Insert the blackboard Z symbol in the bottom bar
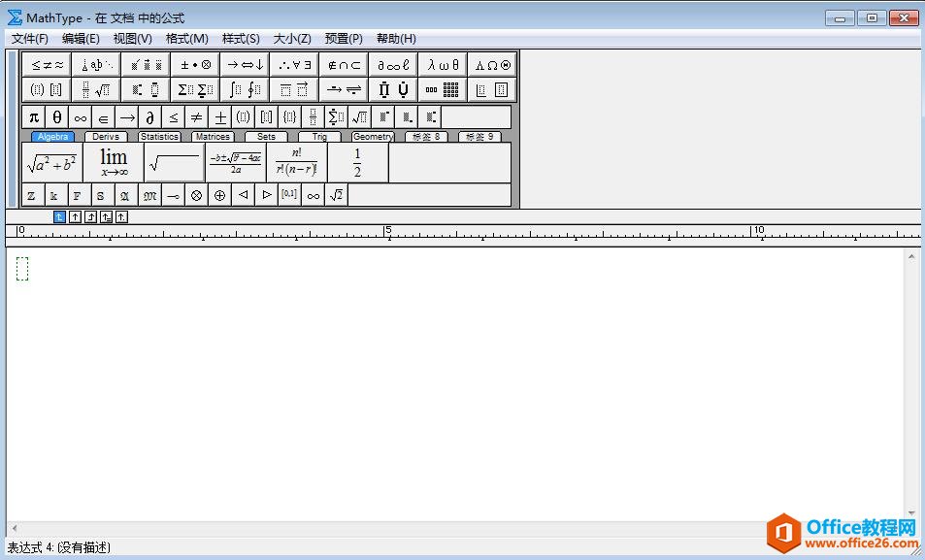Image resolution: width=925 pixels, height=560 pixels. [32, 195]
